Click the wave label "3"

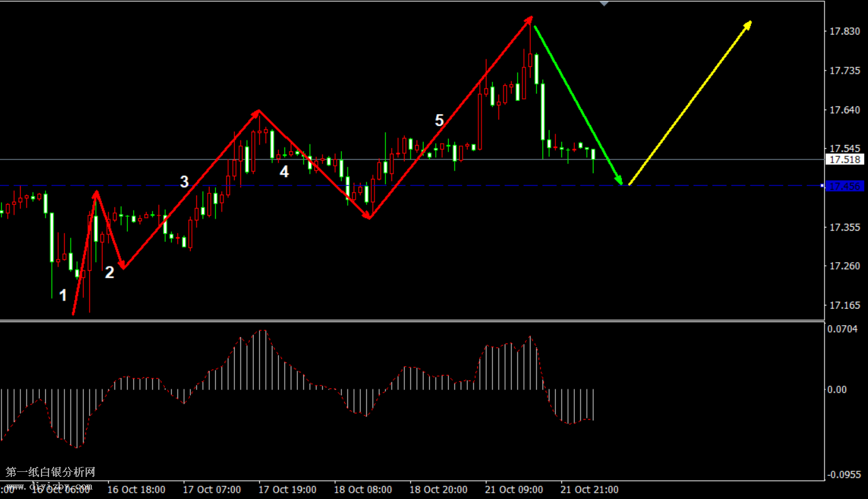[x=184, y=182]
